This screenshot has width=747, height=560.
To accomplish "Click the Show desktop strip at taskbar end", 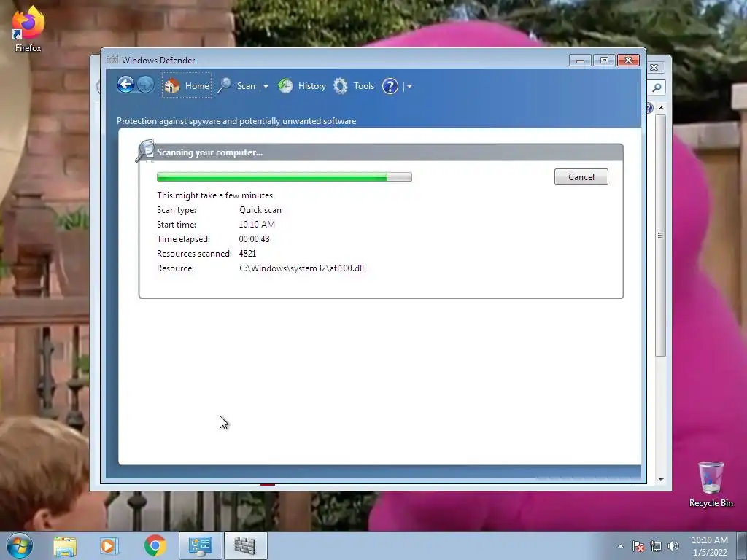I will [742, 545].
